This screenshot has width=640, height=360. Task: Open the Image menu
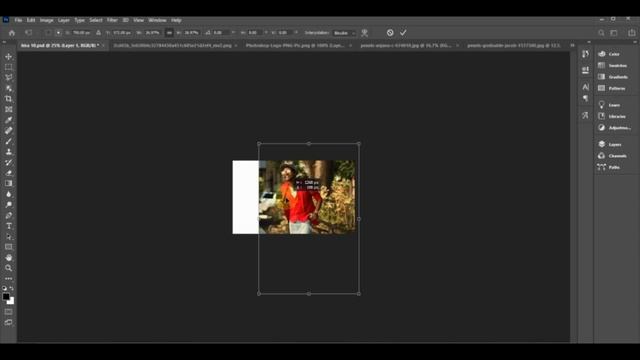(x=47, y=20)
